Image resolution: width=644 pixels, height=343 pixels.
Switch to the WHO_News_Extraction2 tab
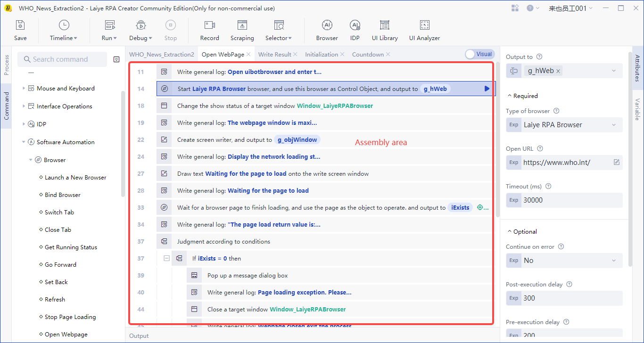(x=162, y=55)
